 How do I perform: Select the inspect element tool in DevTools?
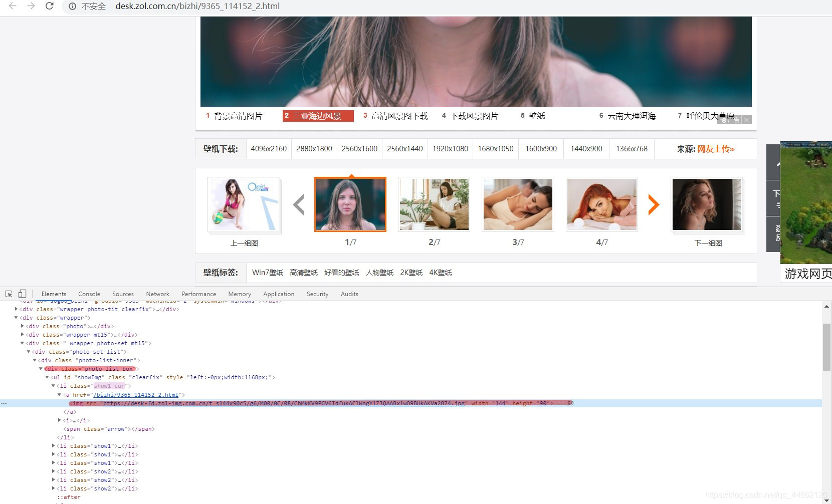click(8, 293)
